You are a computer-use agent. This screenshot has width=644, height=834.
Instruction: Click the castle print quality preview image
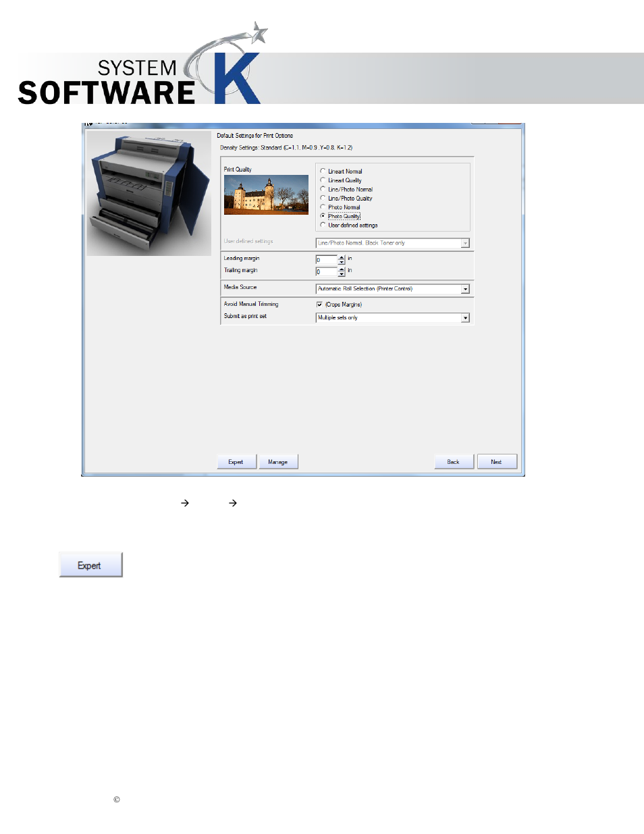point(266,194)
